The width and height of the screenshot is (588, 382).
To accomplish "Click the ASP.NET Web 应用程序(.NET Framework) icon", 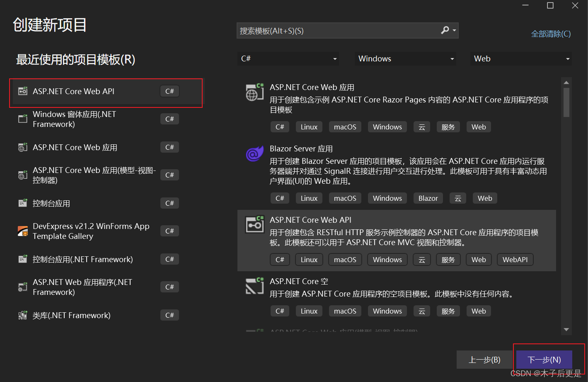I will coord(22,287).
